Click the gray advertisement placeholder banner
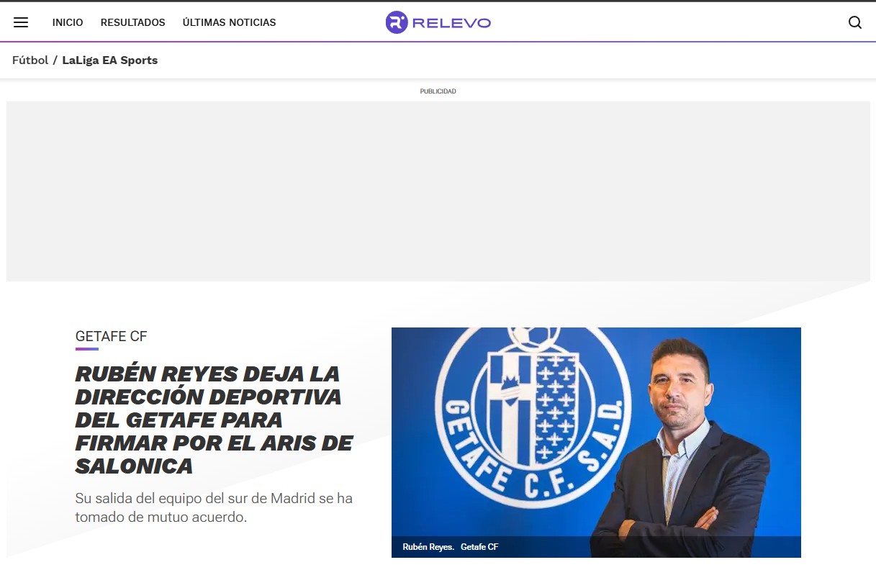 coord(438,191)
